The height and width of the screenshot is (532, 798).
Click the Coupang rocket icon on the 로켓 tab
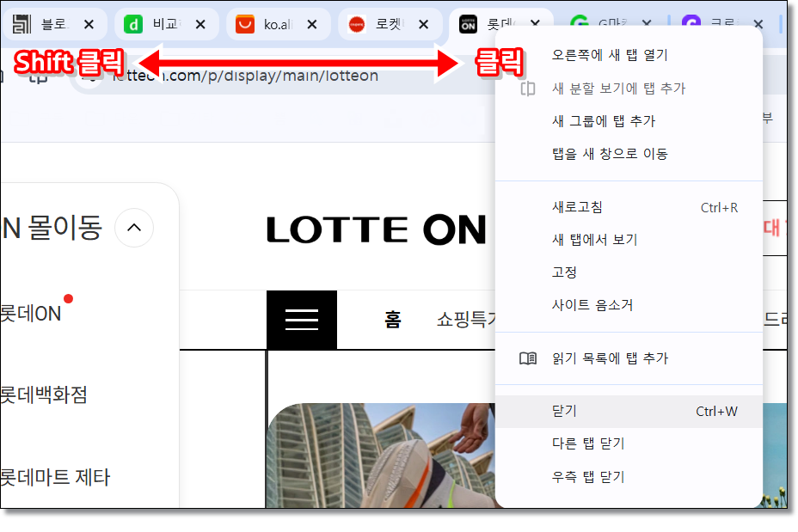pos(355,23)
